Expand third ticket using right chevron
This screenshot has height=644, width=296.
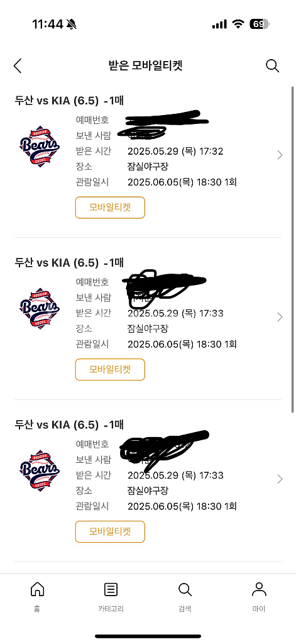click(x=280, y=479)
